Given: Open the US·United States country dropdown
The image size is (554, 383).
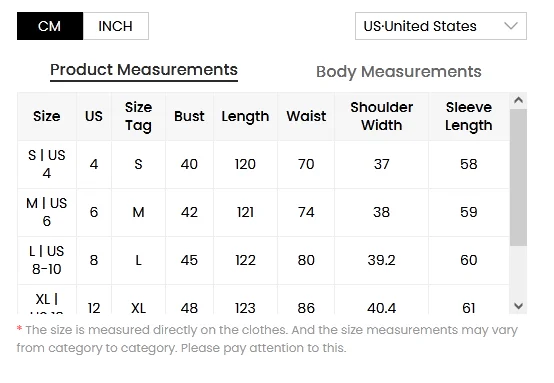Looking at the screenshot, I should 441,26.
